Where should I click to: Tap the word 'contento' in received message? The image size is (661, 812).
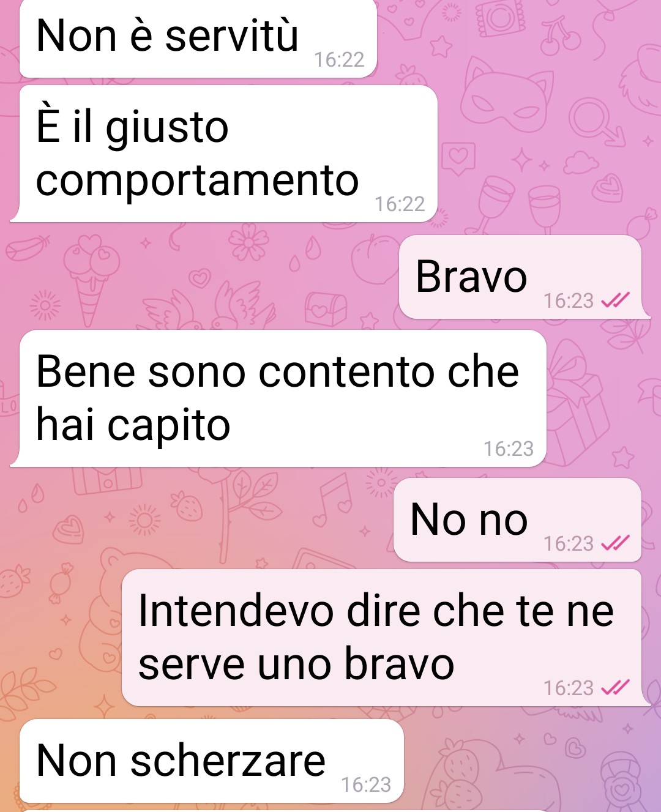click(x=347, y=371)
